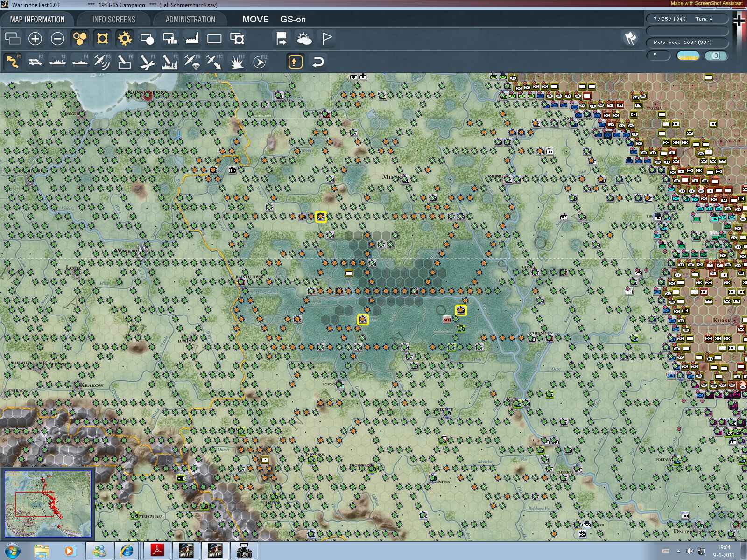Click the outlined pennant flag icon
The width and height of the screenshot is (747, 560).
pyautogui.click(x=327, y=38)
